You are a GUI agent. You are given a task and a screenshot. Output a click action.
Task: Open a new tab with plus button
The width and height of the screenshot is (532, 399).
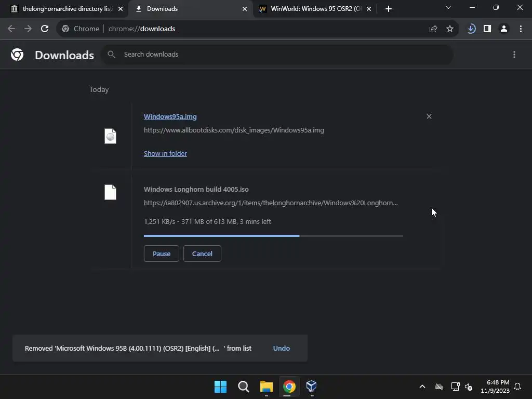click(389, 9)
